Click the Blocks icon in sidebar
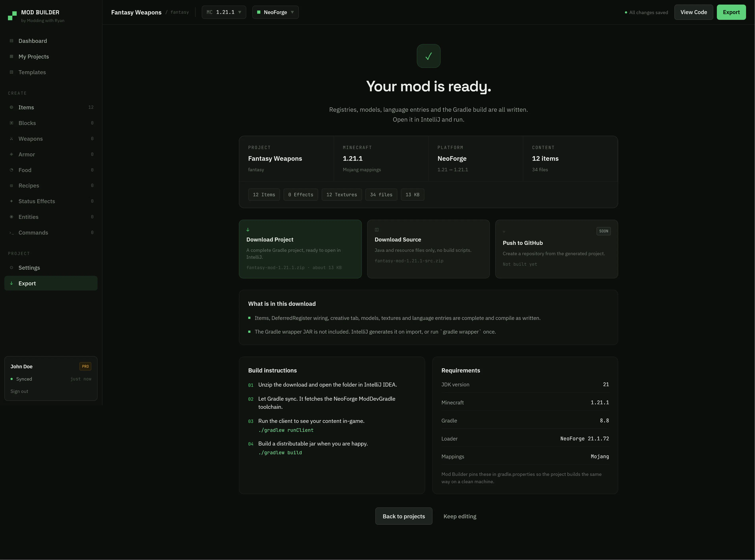Screen dimensions: 755x560 (12, 123)
